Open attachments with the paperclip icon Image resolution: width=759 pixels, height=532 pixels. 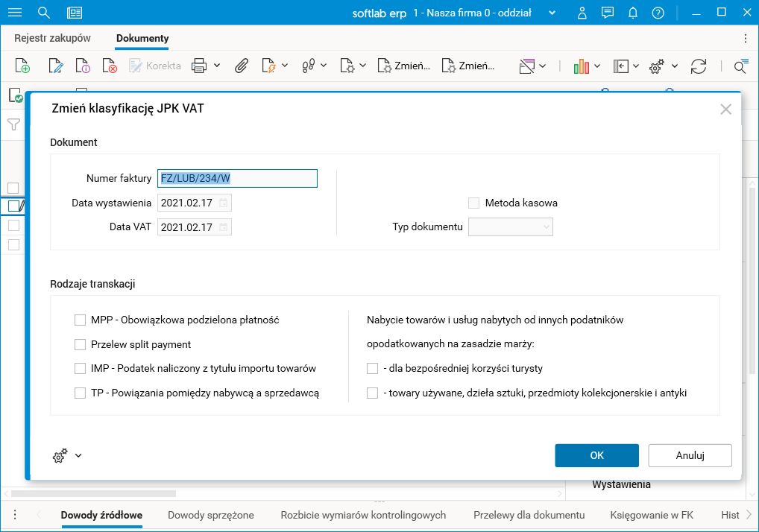pos(241,66)
